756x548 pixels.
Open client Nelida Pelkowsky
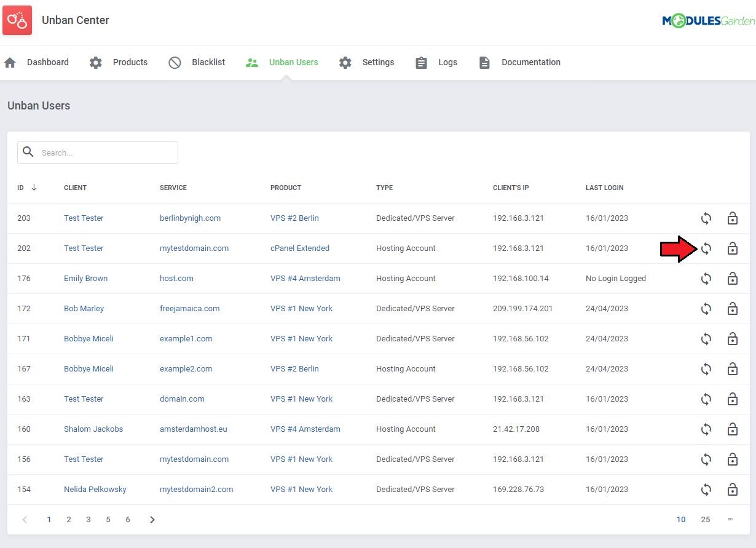click(95, 490)
